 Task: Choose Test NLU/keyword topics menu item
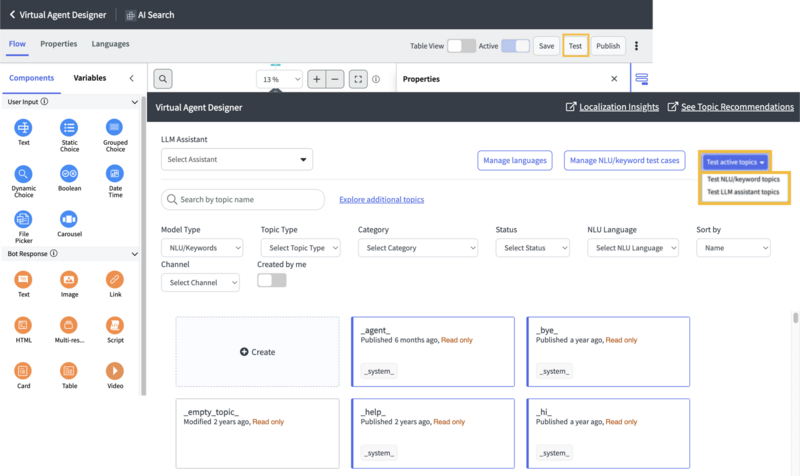coord(743,180)
